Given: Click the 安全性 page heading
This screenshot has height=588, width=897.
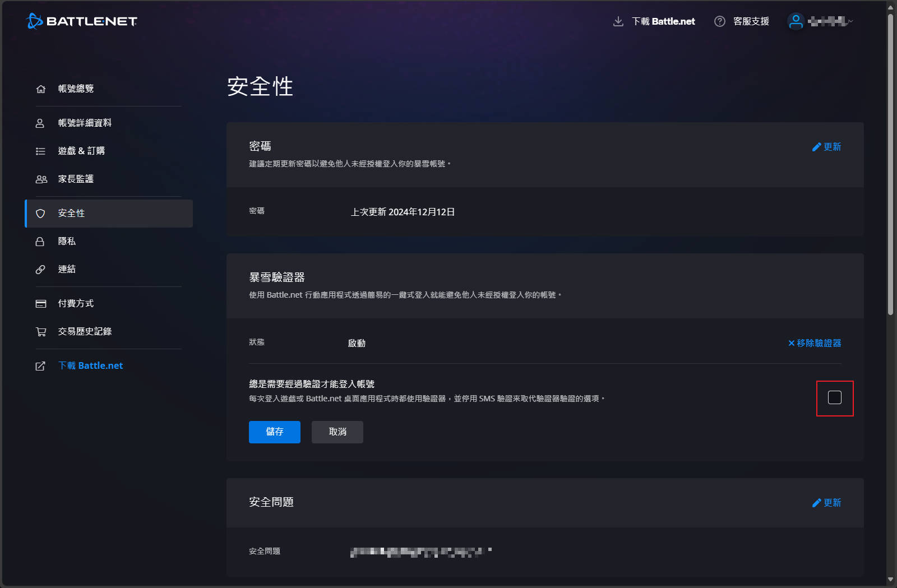Looking at the screenshot, I should click(260, 87).
